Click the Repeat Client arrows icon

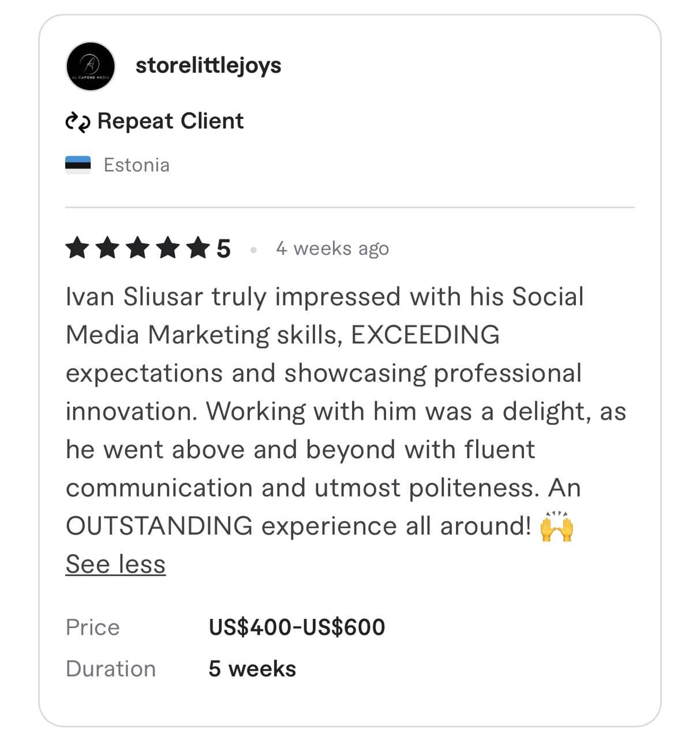(x=78, y=122)
